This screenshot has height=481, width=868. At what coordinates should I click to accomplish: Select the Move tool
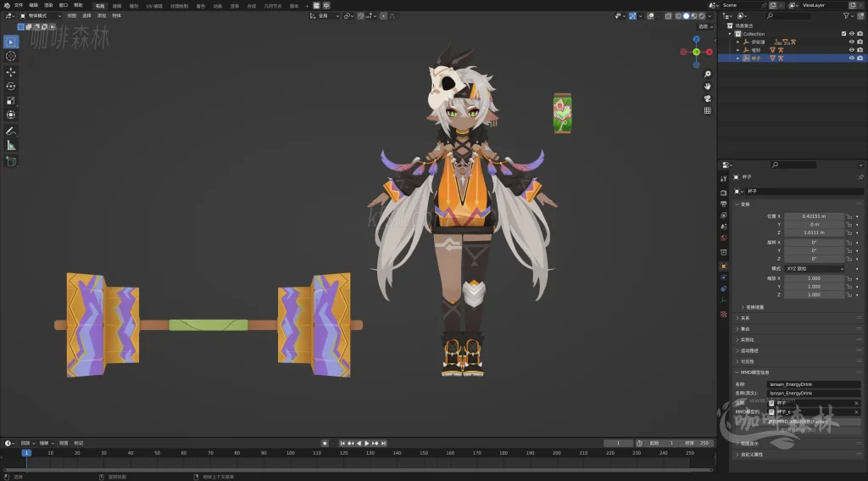(x=10, y=72)
